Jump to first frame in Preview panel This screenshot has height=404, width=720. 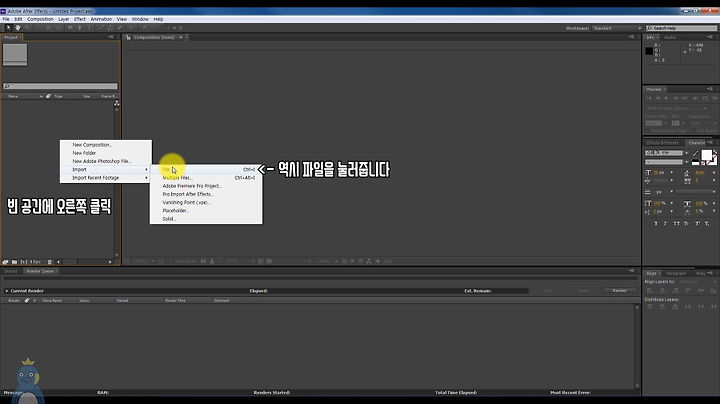coord(649,98)
